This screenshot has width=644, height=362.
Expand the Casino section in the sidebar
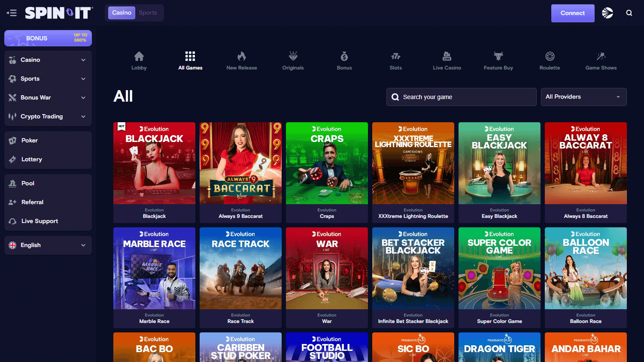48,60
